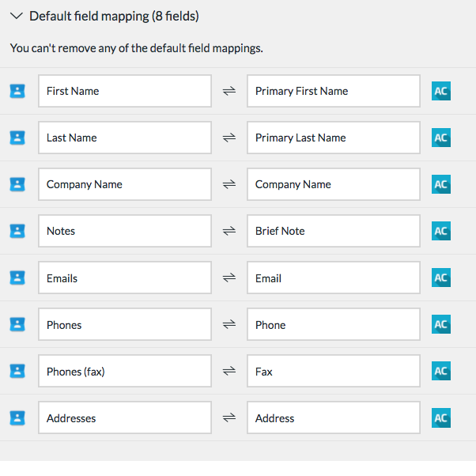Image resolution: width=476 pixels, height=476 pixels.
Task: Click the AC icon next to Brief Note
Action: click(441, 231)
